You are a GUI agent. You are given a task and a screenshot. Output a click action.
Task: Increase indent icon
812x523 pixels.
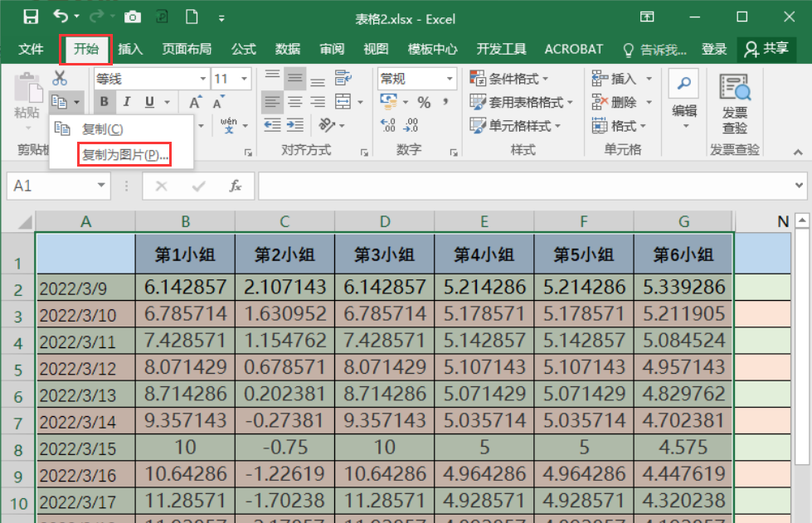pyautogui.click(x=295, y=124)
